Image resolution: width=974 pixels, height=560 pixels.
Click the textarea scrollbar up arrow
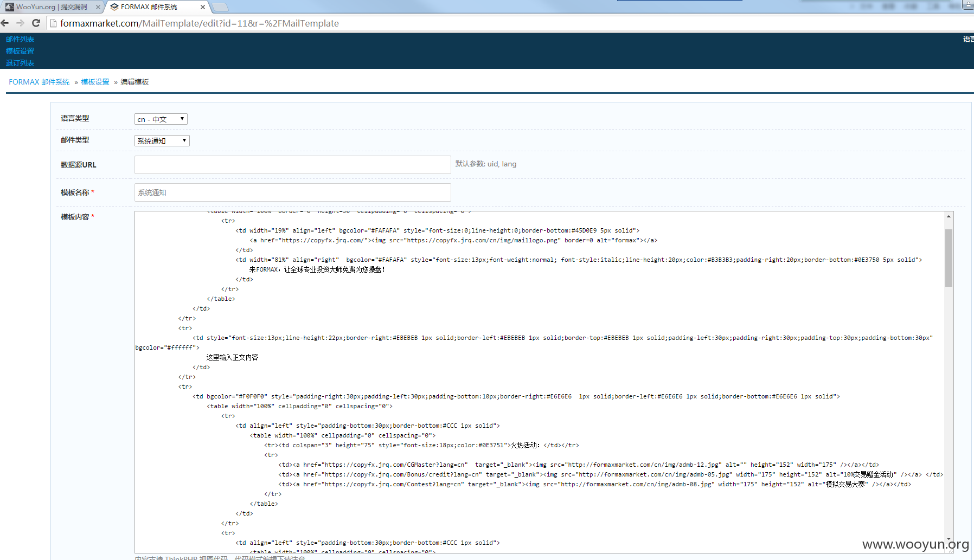949,216
